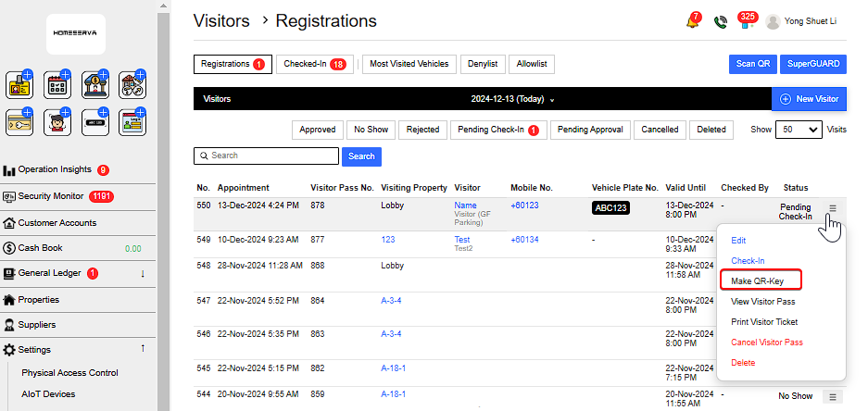868x411 pixels.
Task: Open the calendar booking shortcut icon
Action: 57,86
